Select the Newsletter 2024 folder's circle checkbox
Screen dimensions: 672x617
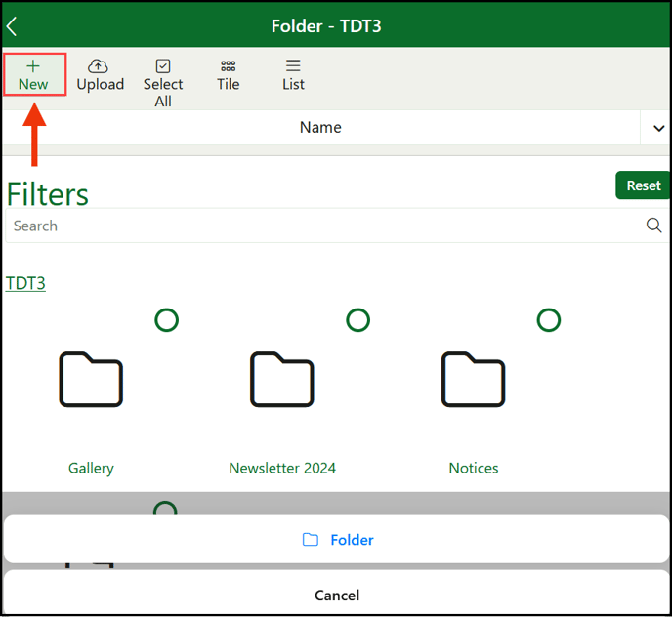(357, 320)
